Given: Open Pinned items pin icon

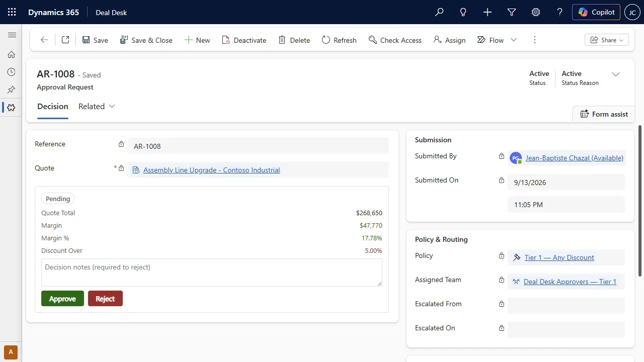Looking at the screenshot, I should tap(11, 89).
